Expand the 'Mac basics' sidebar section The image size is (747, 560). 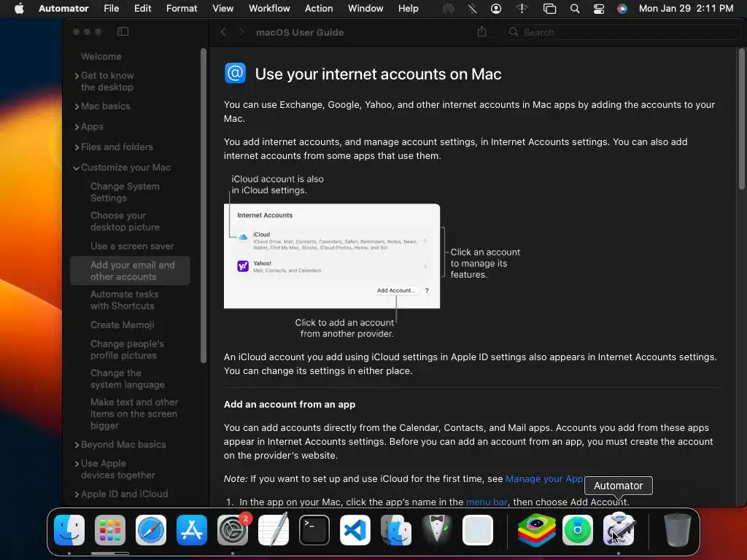(x=77, y=106)
